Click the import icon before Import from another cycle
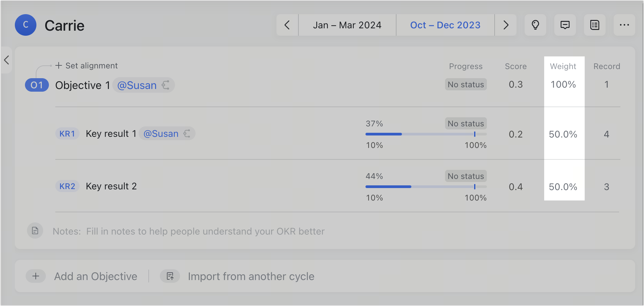 170,276
